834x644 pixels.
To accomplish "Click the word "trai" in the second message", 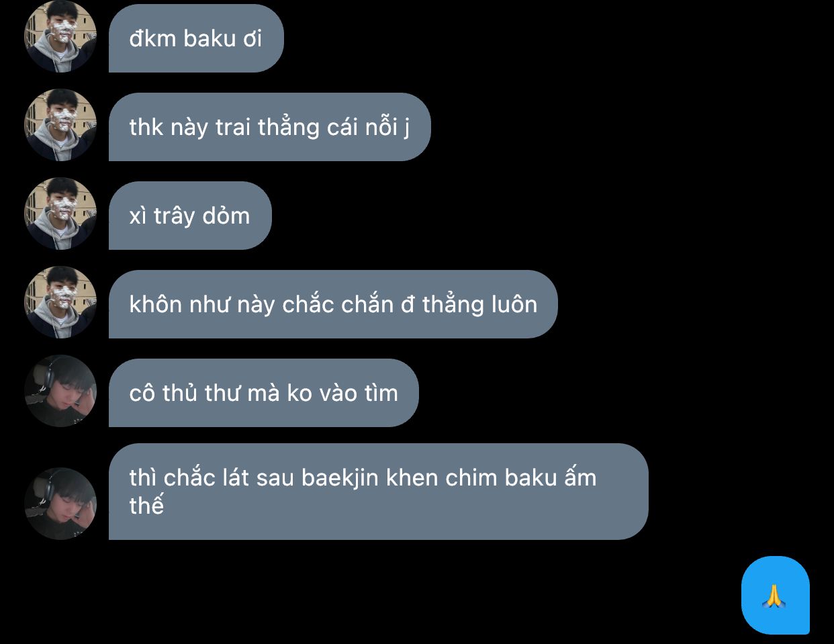I will (x=233, y=128).
